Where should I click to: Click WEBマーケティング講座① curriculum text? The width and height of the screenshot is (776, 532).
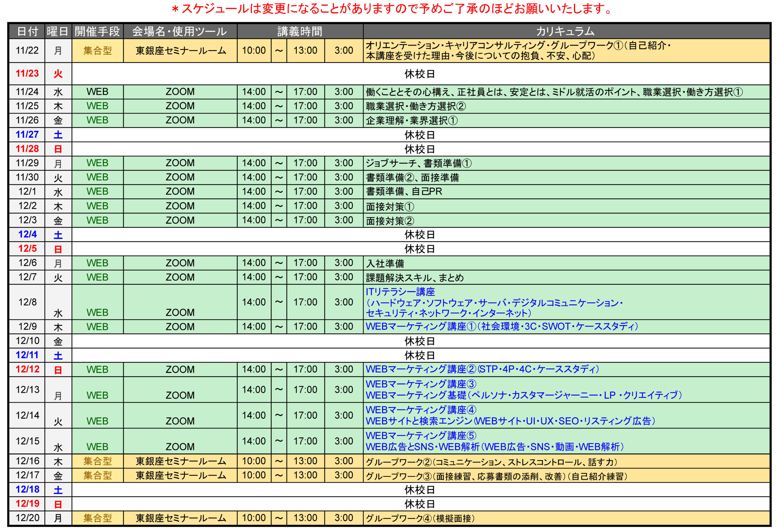point(502,326)
